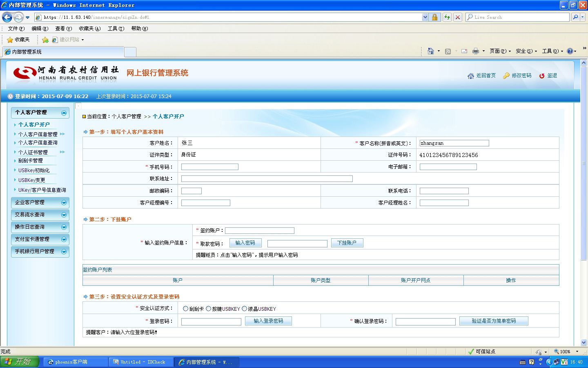Click the Read Mail icon in command bar
Image resolution: width=588 pixels, height=368 pixels.
[x=464, y=51]
